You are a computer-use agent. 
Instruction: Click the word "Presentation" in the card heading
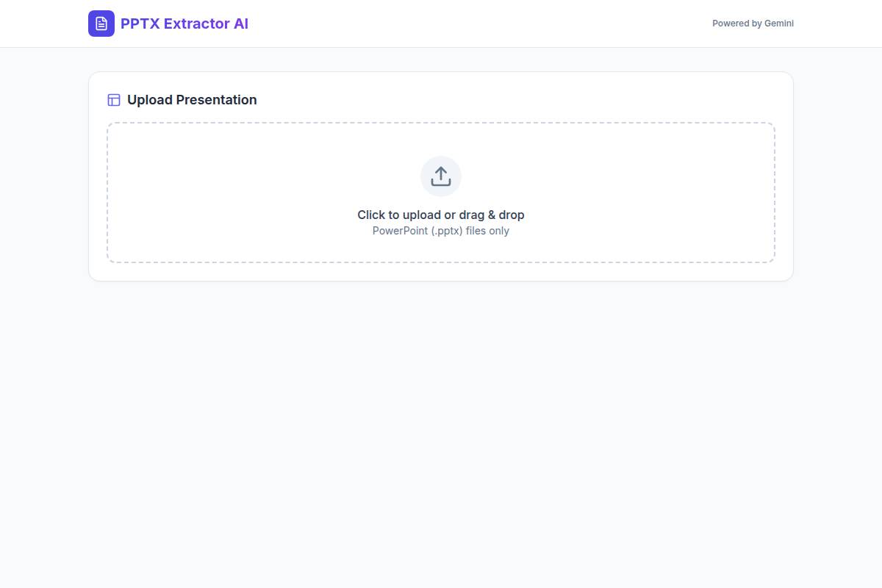pyautogui.click(x=216, y=100)
